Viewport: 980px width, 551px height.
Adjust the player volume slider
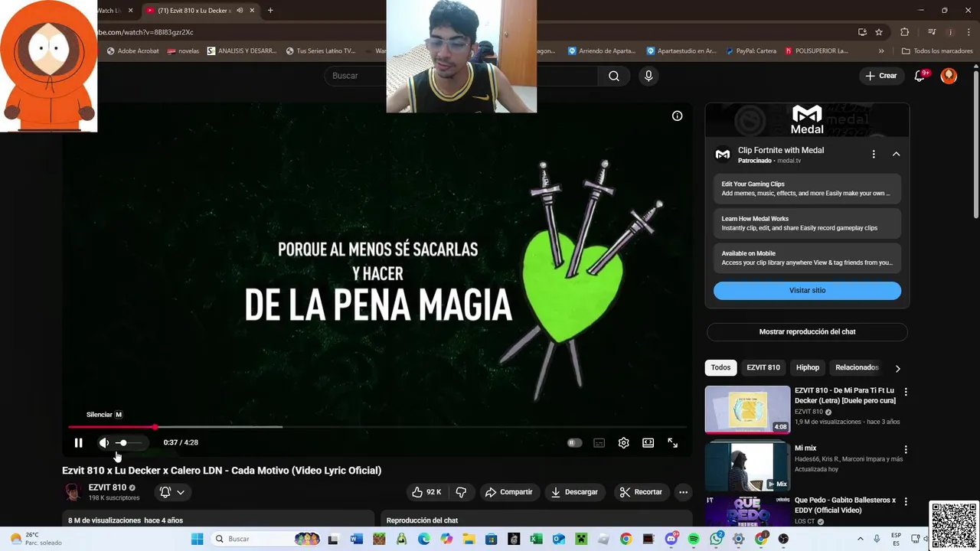coord(128,442)
